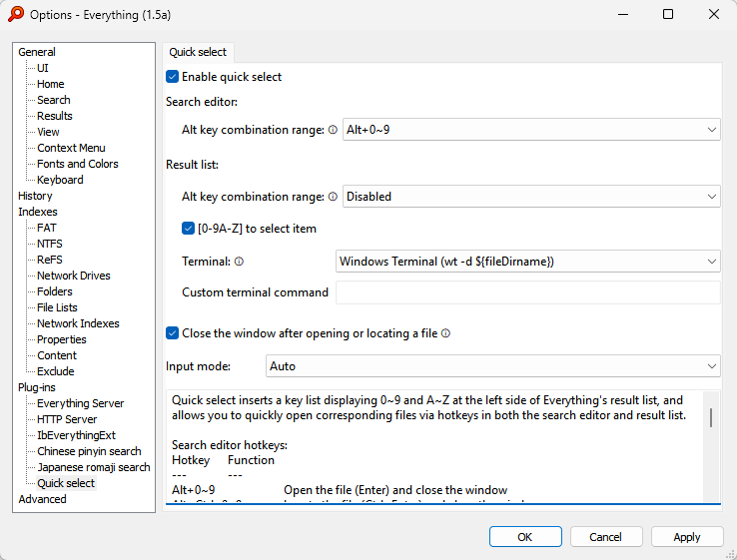Select NTFS under Indexes
737x560 pixels.
49,244
